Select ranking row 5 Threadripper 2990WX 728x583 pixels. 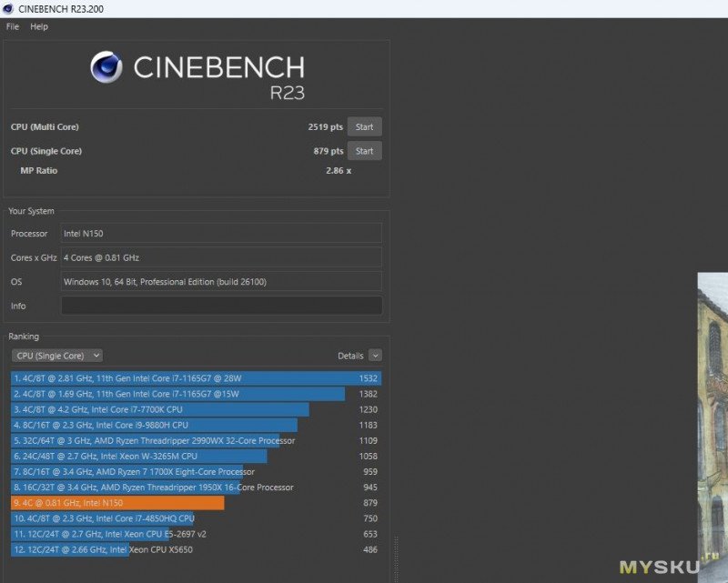pyautogui.click(x=196, y=440)
